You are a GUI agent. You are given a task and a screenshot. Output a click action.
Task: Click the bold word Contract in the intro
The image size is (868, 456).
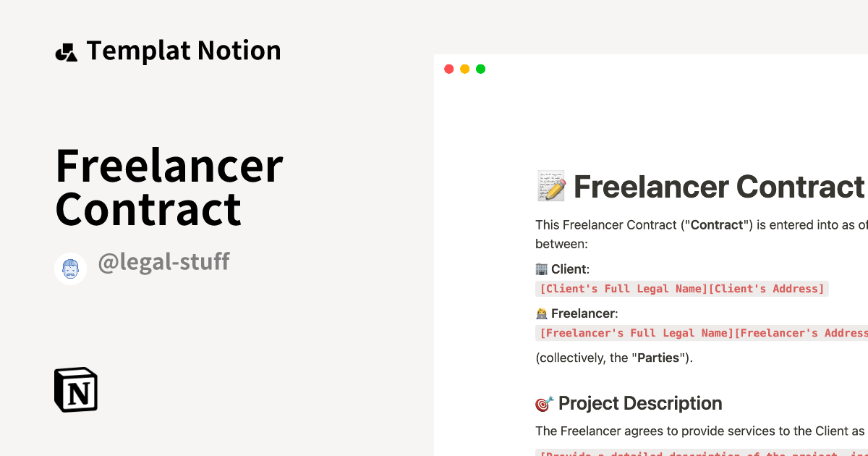(x=716, y=225)
